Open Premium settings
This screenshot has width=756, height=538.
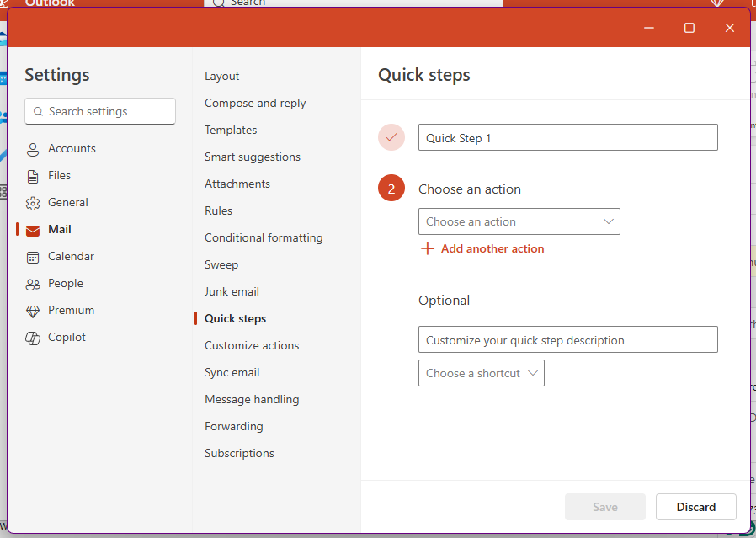tap(71, 311)
